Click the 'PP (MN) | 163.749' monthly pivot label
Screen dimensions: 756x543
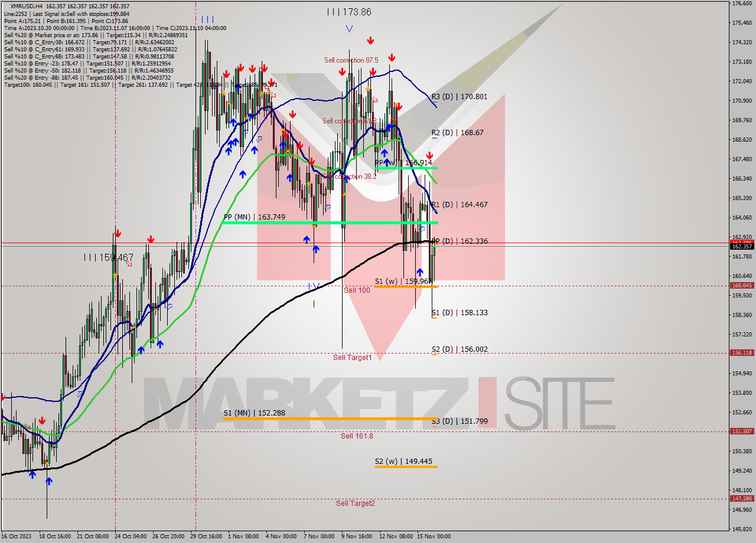(255, 217)
